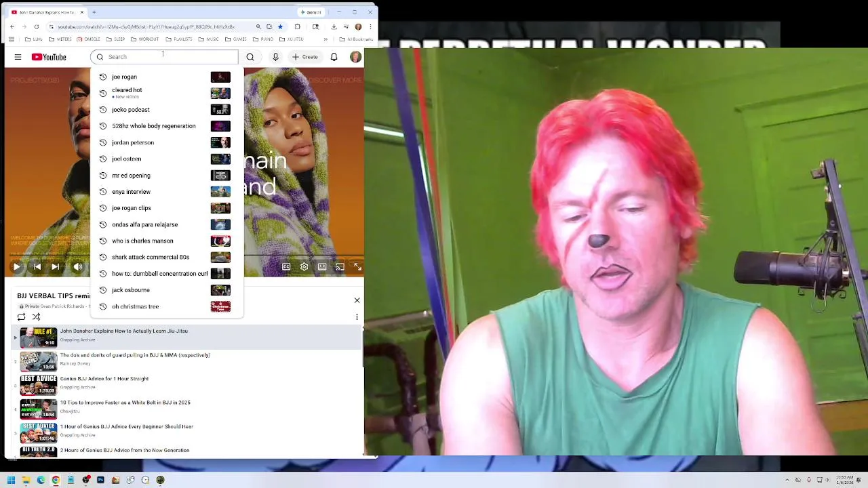The height and width of the screenshot is (488, 868).
Task: Open Chrome three-dot menu
Action: [x=370, y=27]
